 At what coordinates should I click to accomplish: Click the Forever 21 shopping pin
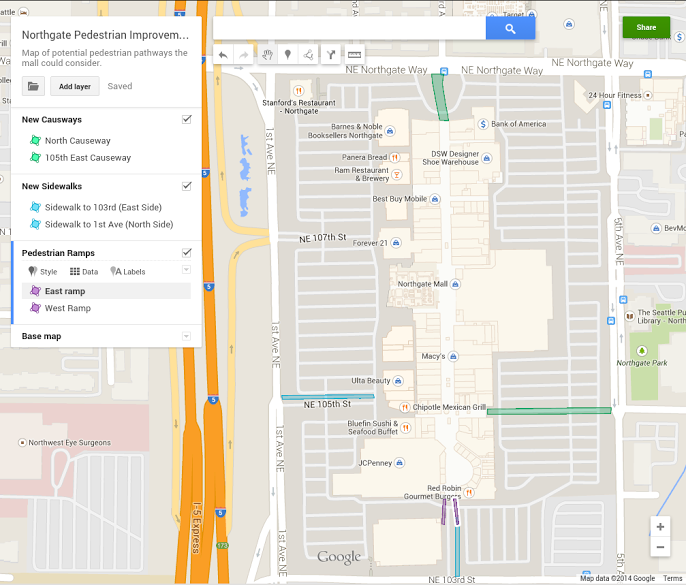396,243
